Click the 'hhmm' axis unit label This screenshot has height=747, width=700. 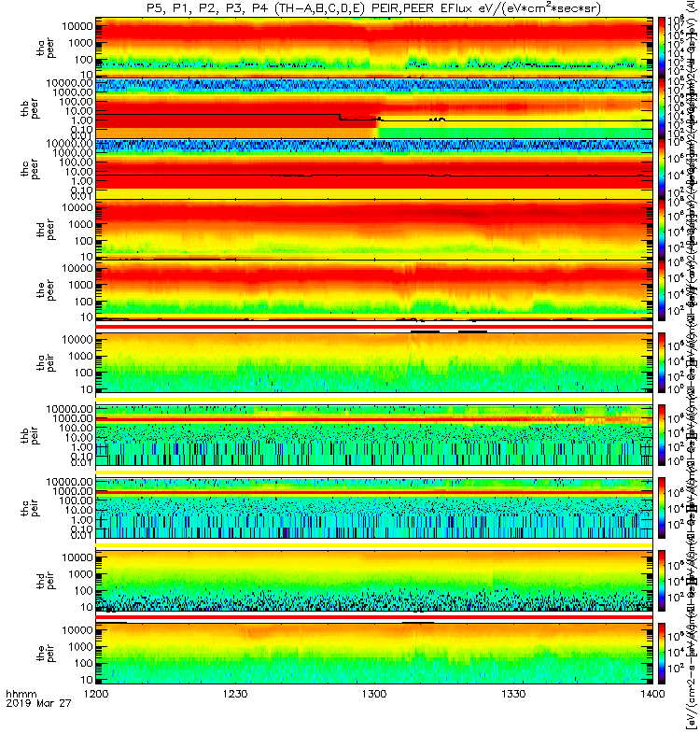pyautogui.click(x=21, y=694)
